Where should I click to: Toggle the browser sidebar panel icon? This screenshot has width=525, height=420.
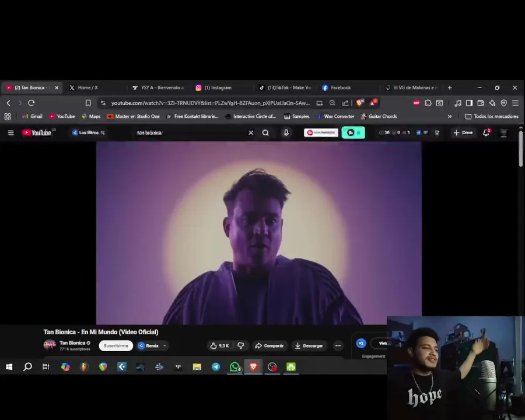click(x=469, y=103)
